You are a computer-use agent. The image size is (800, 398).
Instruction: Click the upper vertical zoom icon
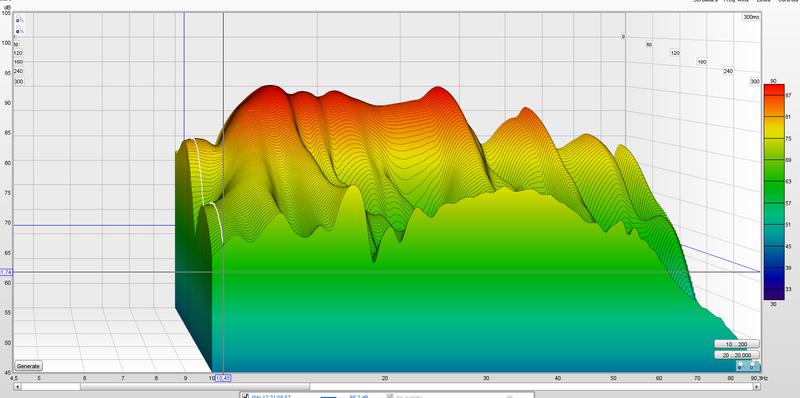click(x=19, y=20)
